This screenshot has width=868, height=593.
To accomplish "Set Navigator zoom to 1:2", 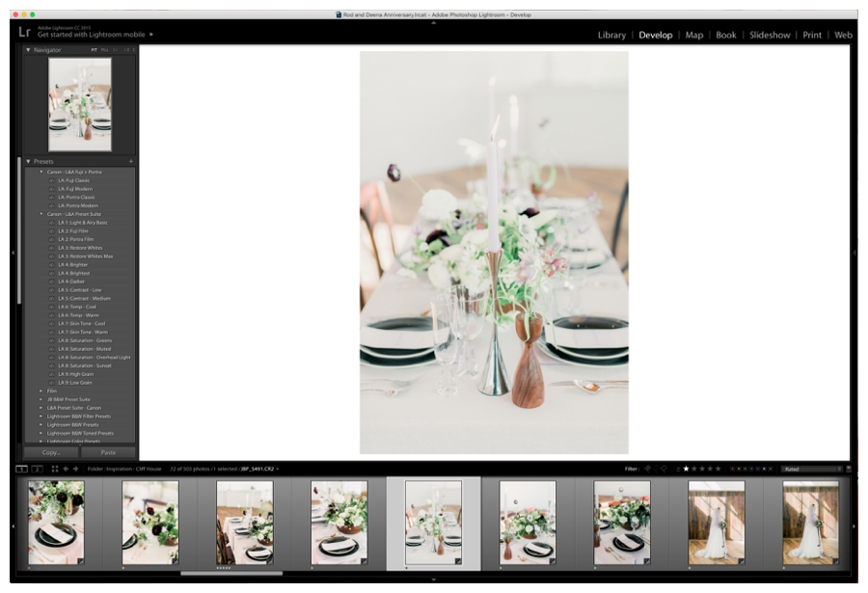I will point(126,50).
